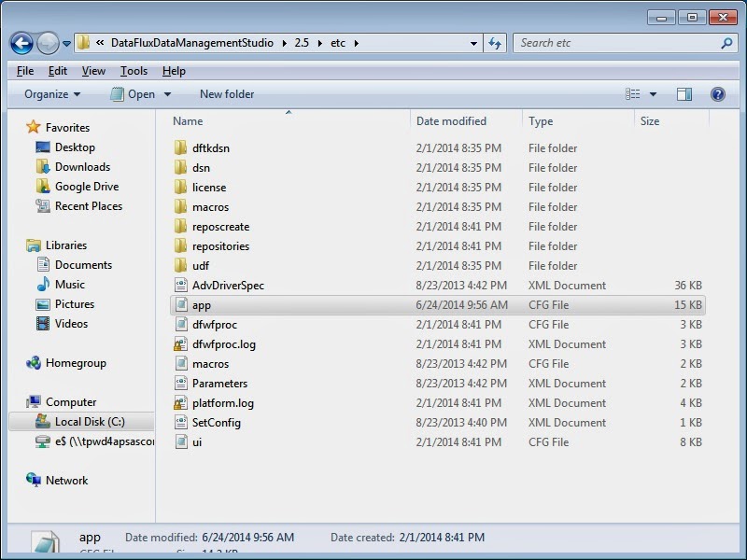Select the SetConfig XML file icon
Screen dimensions: 747x560
point(180,423)
